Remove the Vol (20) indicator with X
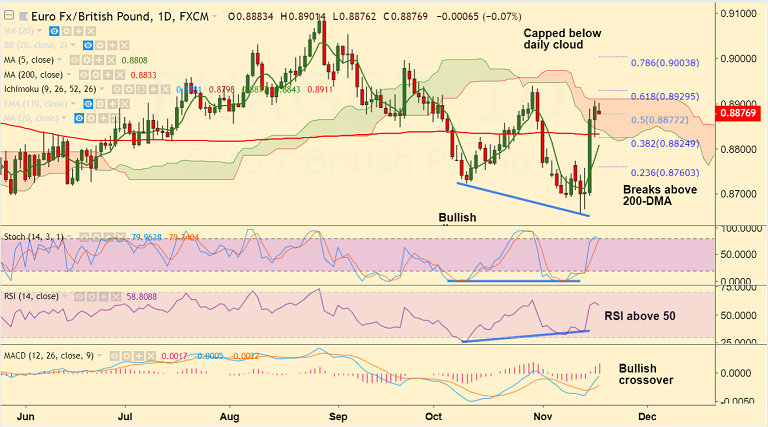 click(91, 31)
